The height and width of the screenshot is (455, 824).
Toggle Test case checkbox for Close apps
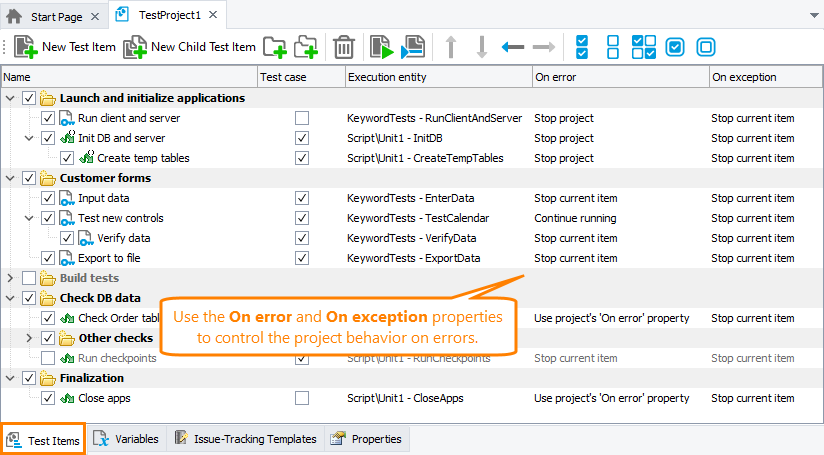pos(302,398)
